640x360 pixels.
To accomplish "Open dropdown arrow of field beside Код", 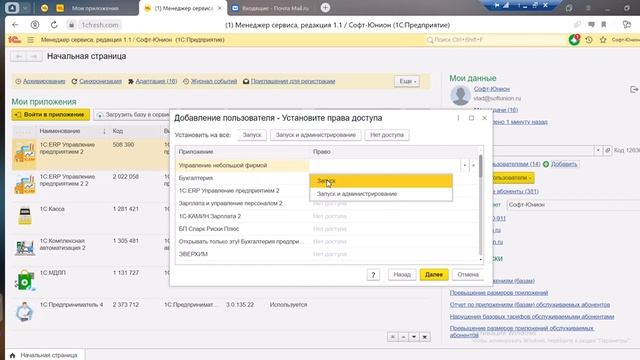I will coord(598,150).
